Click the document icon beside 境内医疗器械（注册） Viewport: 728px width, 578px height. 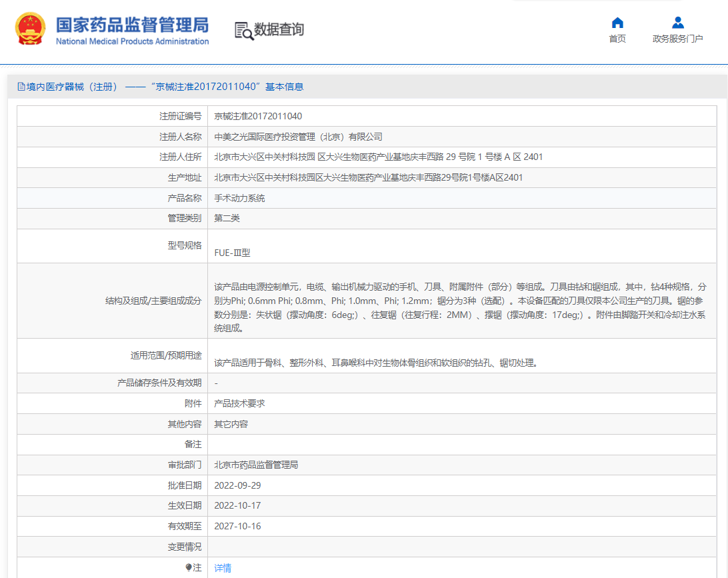[x=21, y=87]
